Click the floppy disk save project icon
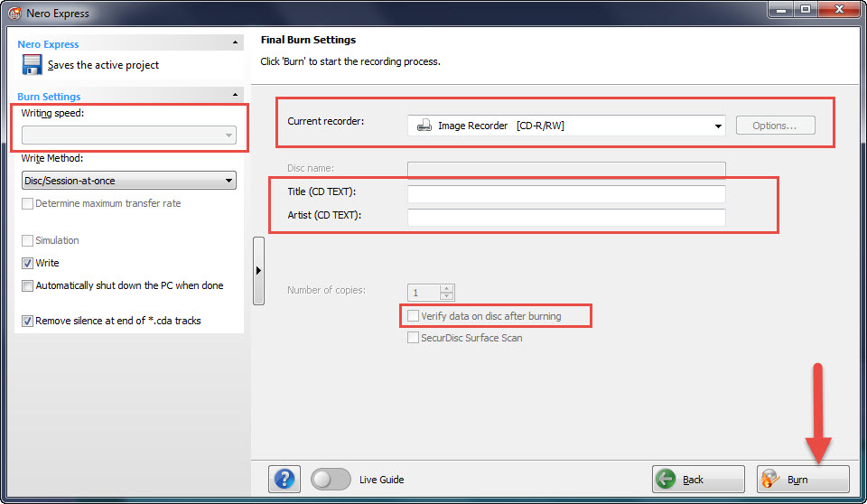Image resolution: width=867 pixels, height=504 pixels. pyautogui.click(x=32, y=65)
